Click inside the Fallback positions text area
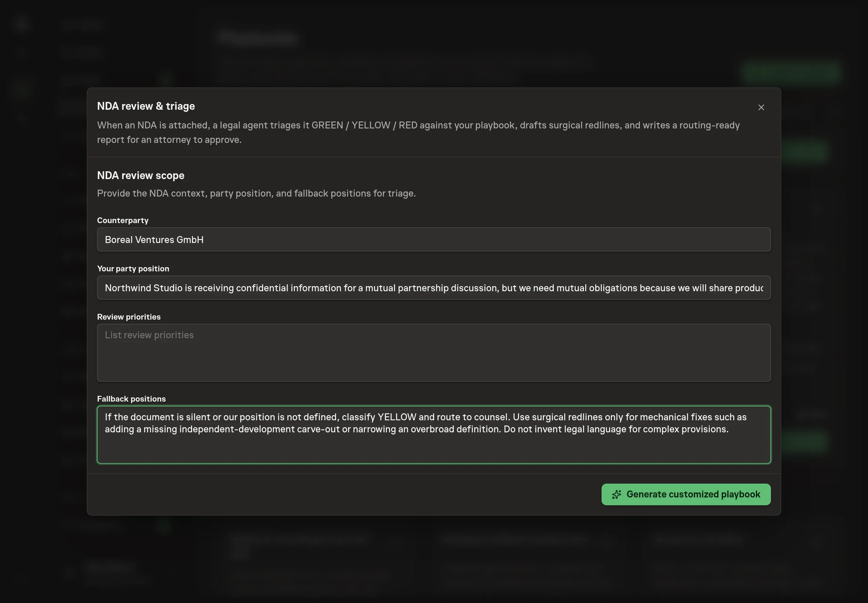Screen dimensions: 868x603 click(434, 434)
